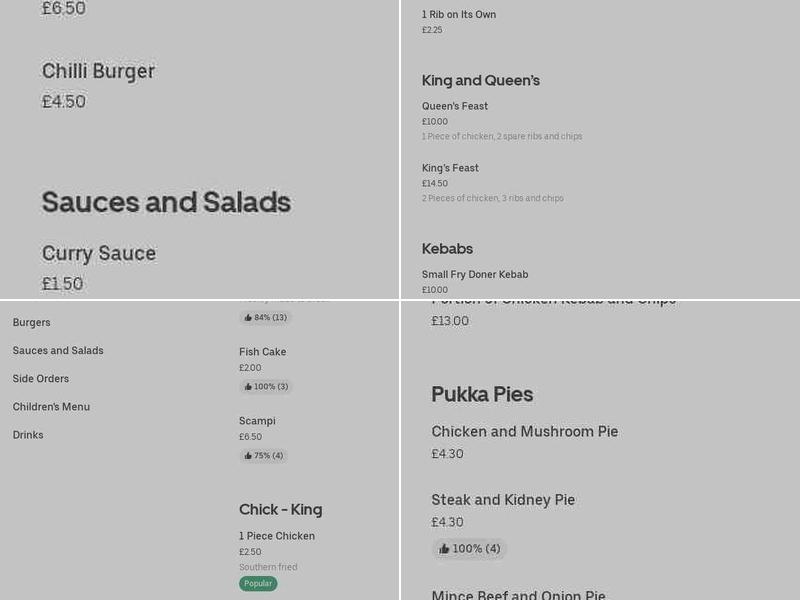The width and height of the screenshot is (800, 600).
Task: Select Small Fry Doner Kebab
Action: click(475, 275)
